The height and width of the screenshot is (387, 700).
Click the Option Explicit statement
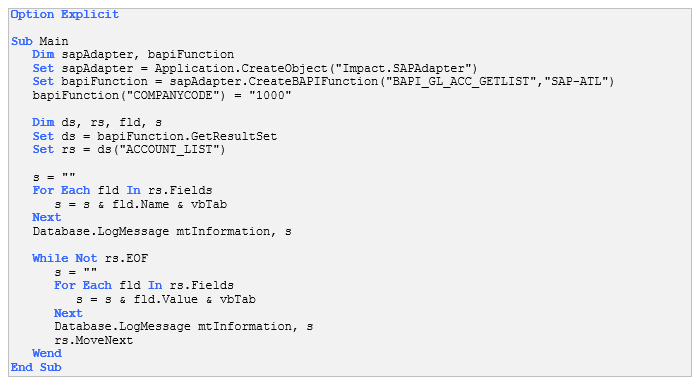pos(65,14)
